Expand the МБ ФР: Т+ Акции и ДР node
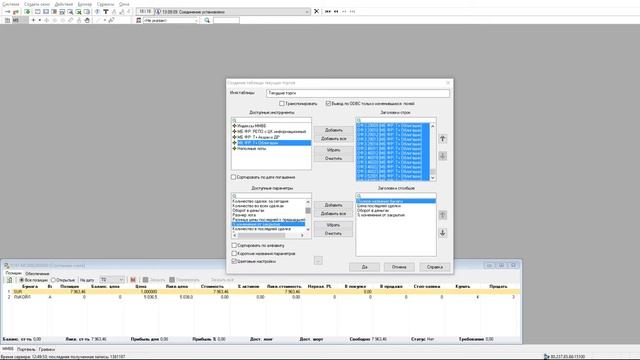Image resolution: width=640 pixels, height=360 pixels. (x=234, y=137)
